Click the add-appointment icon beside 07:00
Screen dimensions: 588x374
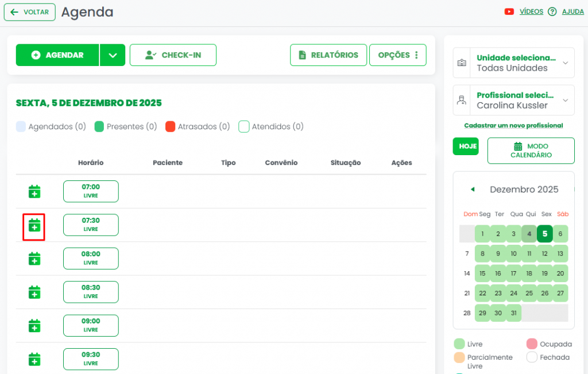click(x=34, y=192)
